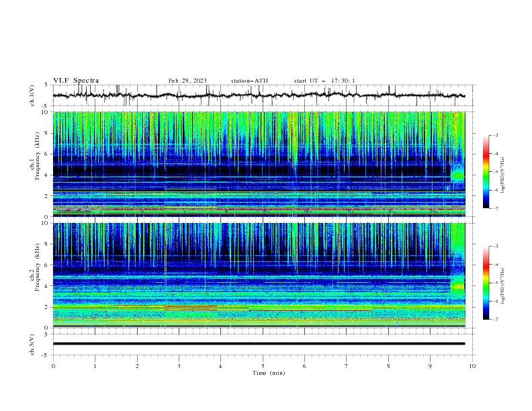The image size is (532, 411).
Task: Click the ch.1 spectrogram color bar
Action: (x=486, y=172)
